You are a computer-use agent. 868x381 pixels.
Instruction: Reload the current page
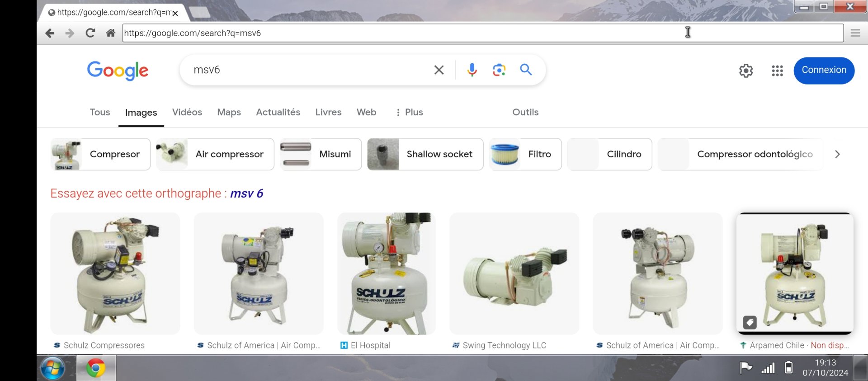click(x=90, y=33)
